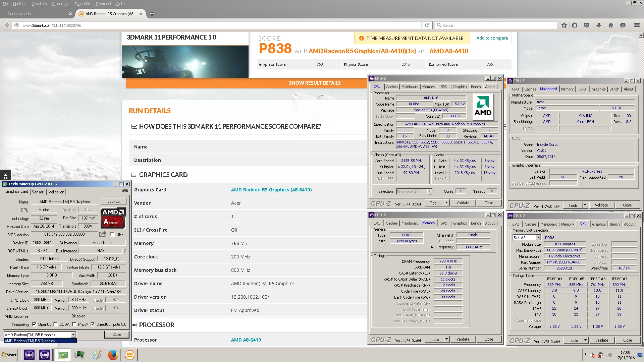
Task: Show hidden system tray icons
Action: click(585, 354)
